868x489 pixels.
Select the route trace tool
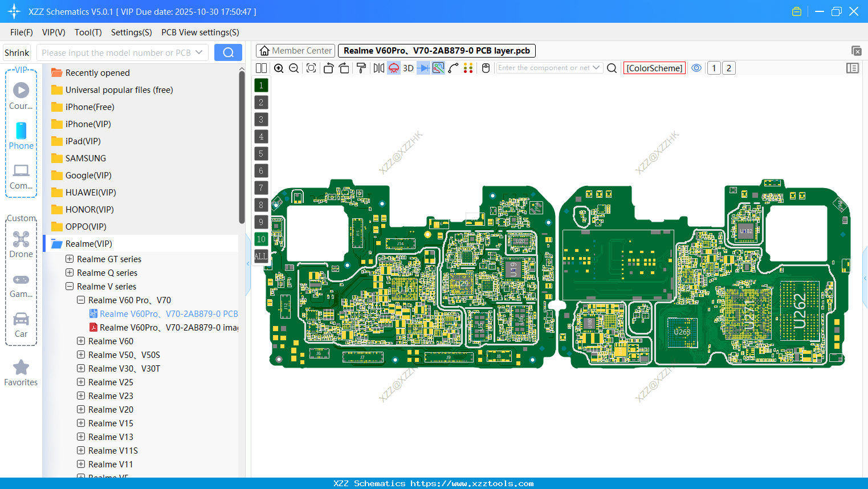click(x=453, y=68)
